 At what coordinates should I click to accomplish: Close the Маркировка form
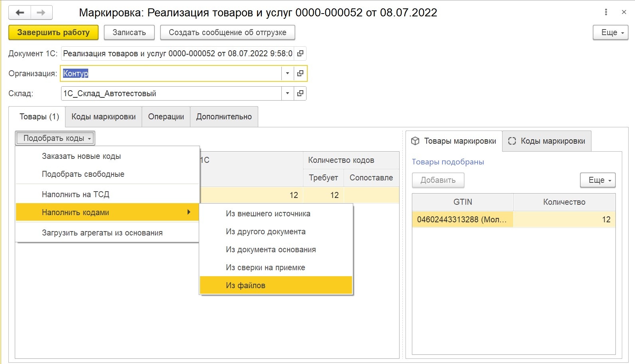(x=624, y=12)
